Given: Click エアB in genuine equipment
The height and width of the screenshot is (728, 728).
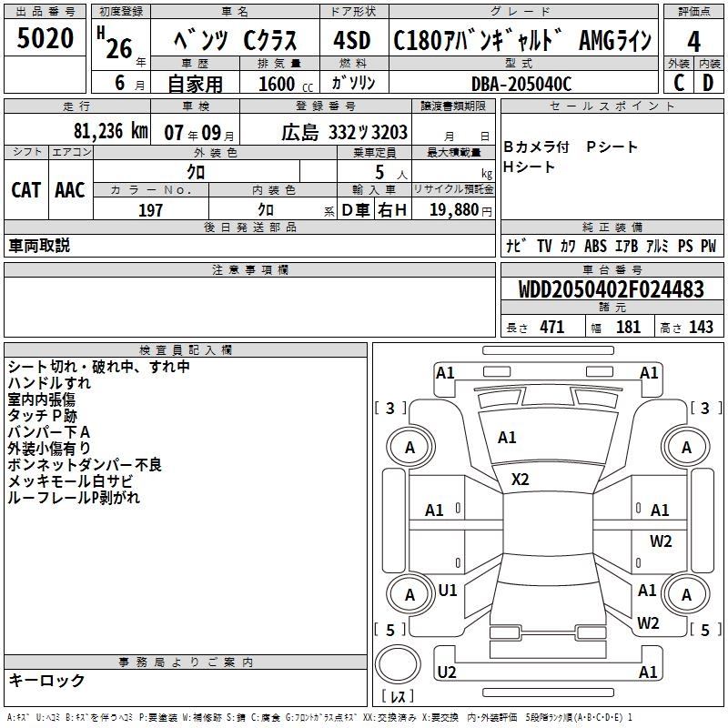Looking at the screenshot, I should [626, 246].
